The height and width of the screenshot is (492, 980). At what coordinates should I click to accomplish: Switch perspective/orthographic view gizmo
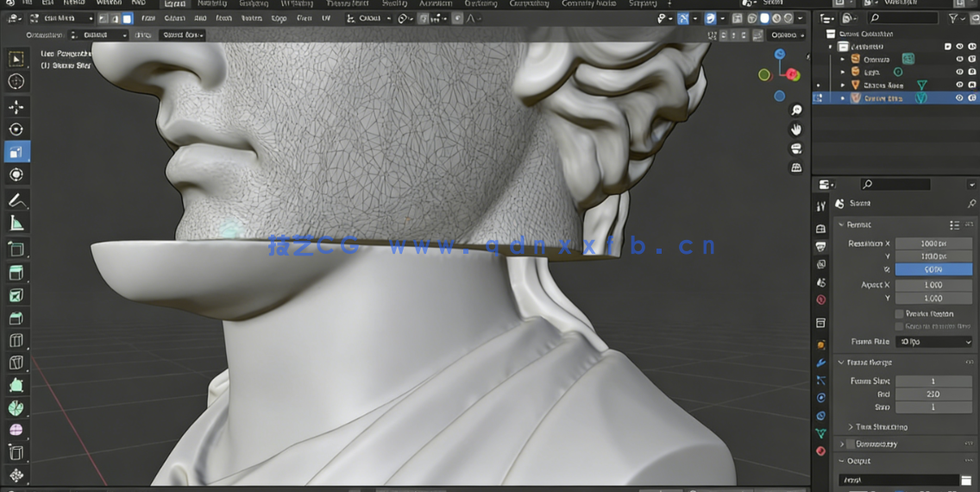point(796,167)
